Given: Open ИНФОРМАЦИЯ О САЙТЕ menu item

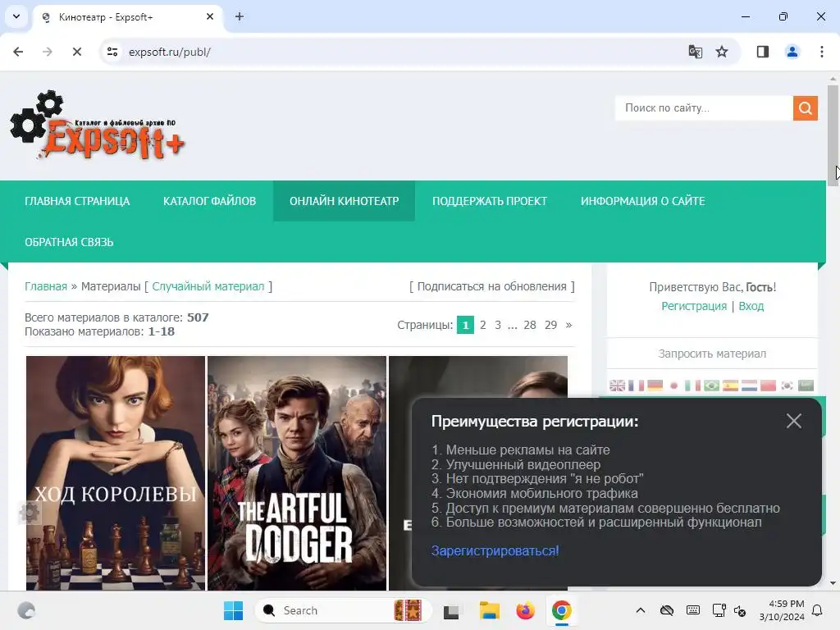Looking at the screenshot, I should point(643,201).
